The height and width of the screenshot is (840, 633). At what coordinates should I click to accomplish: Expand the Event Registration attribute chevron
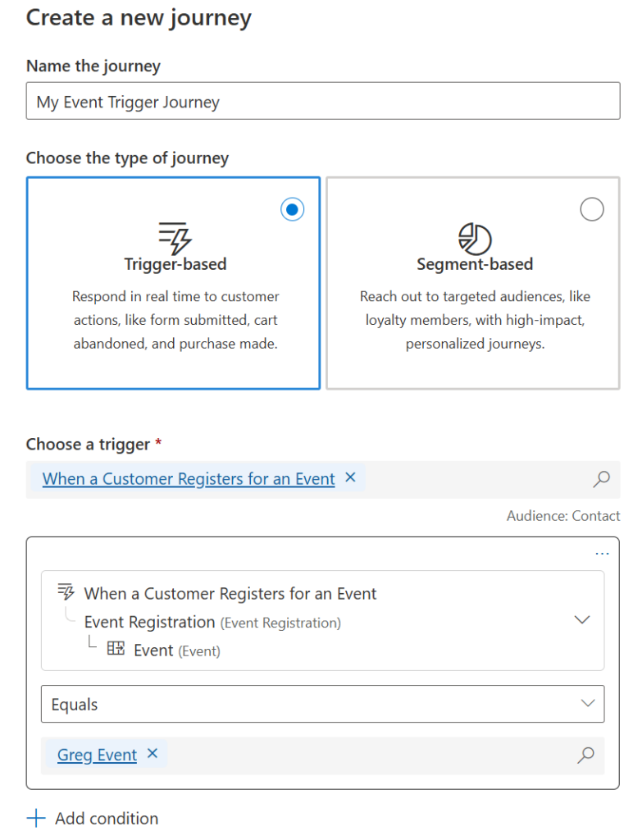pos(582,620)
